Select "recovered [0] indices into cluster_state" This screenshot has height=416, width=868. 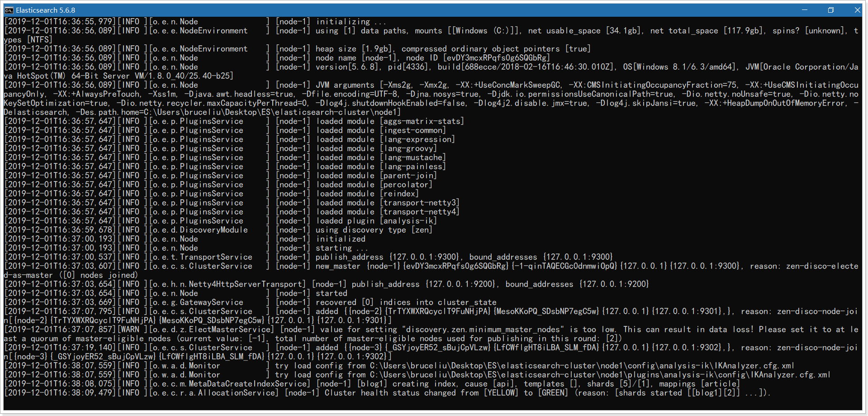coord(406,302)
